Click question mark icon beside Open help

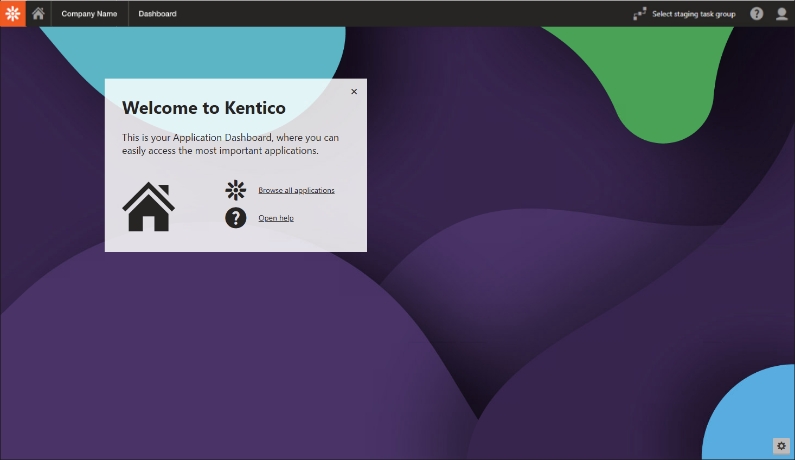pyautogui.click(x=235, y=217)
